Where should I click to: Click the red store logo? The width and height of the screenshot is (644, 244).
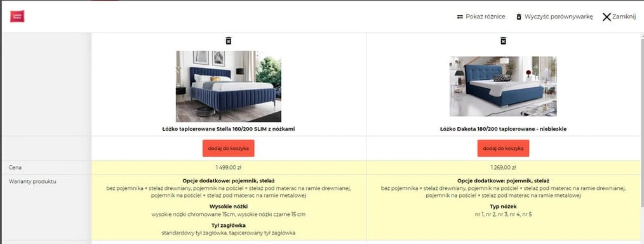pos(17,17)
